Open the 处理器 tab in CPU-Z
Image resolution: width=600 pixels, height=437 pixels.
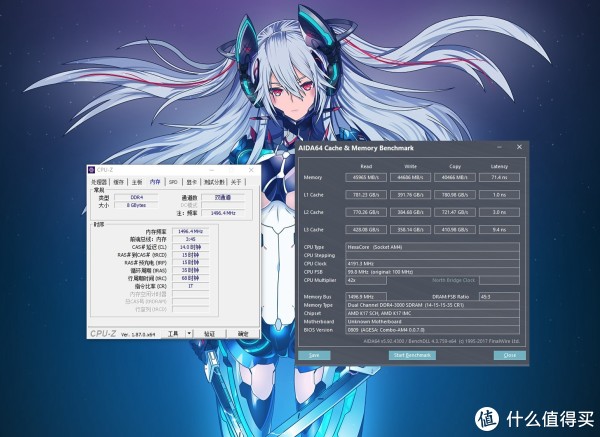[99, 182]
